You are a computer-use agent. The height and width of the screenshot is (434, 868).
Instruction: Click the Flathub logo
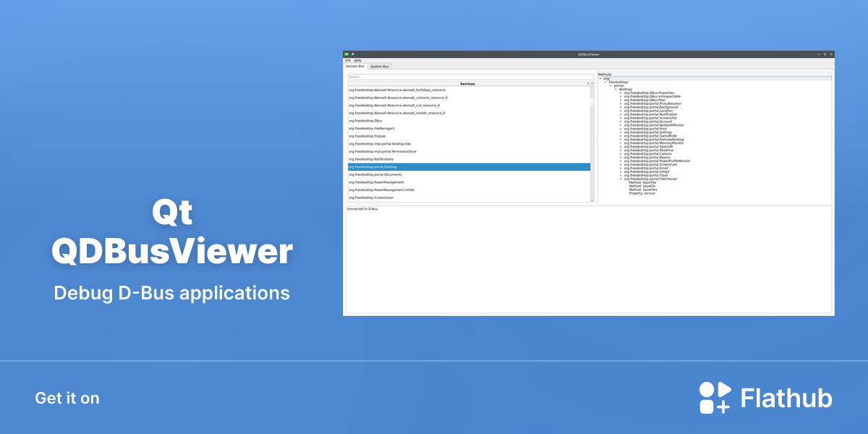point(766,398)
